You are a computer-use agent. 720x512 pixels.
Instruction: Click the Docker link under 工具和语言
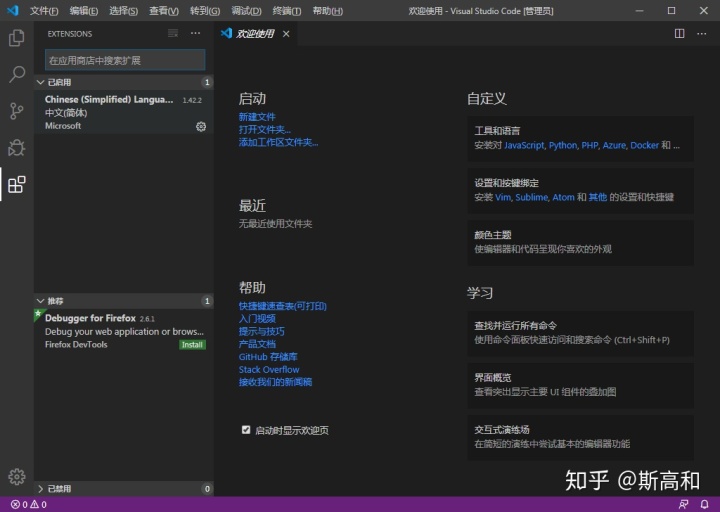(x=644, y=146)
